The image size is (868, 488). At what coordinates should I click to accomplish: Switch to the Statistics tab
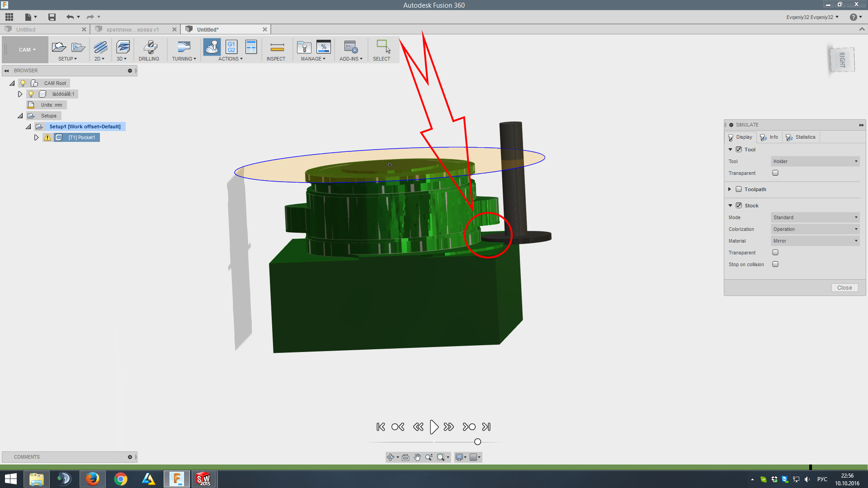click(801, 137)
